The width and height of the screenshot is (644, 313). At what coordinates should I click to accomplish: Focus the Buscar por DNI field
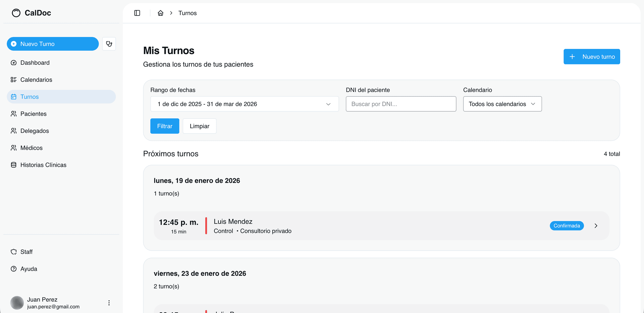click(401, 104)
